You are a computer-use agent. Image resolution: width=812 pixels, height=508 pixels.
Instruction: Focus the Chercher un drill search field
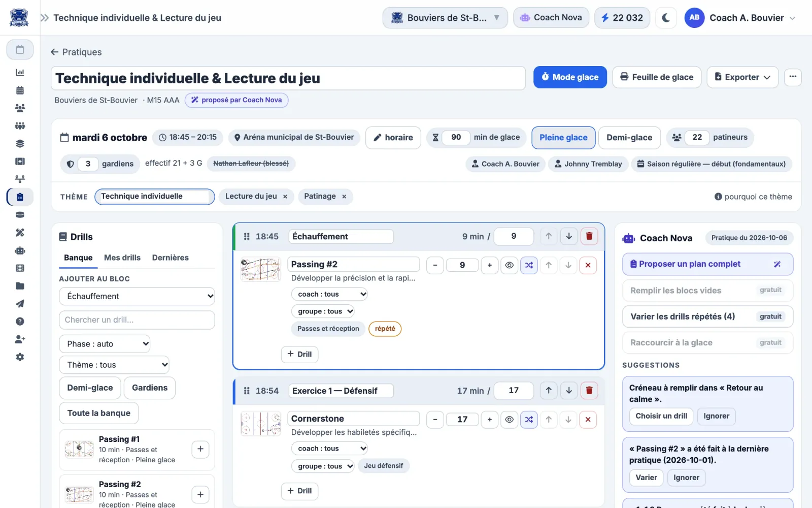[137, 320]
